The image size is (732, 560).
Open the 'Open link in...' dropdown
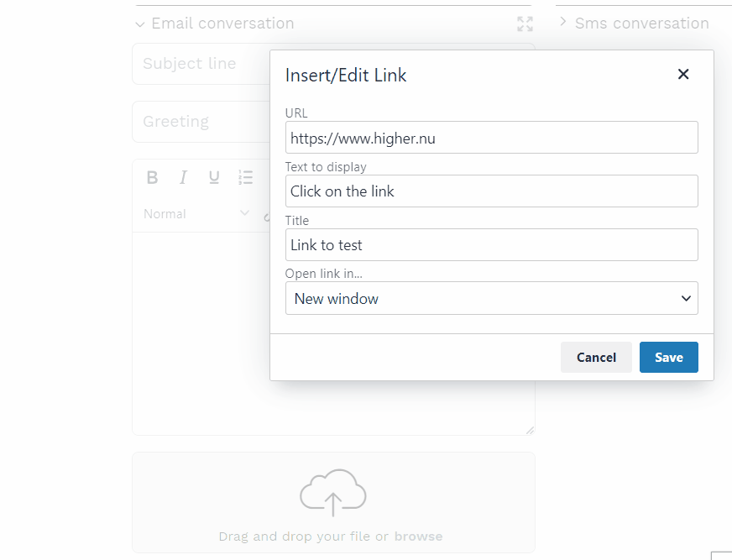[x=491, y=298]
